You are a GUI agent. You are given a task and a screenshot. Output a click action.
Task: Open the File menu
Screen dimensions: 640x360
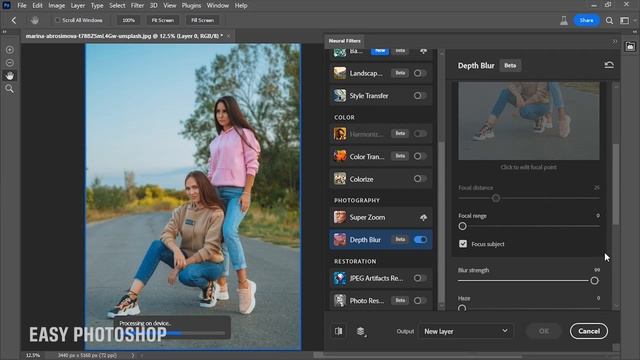click(x=22, y=5)
